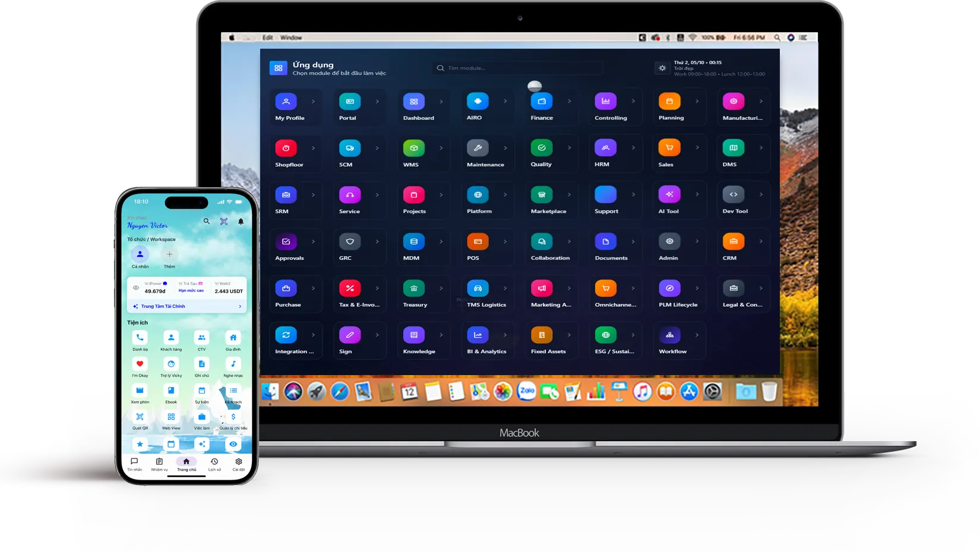Open the AIRO module icon

tap(478, 101)
